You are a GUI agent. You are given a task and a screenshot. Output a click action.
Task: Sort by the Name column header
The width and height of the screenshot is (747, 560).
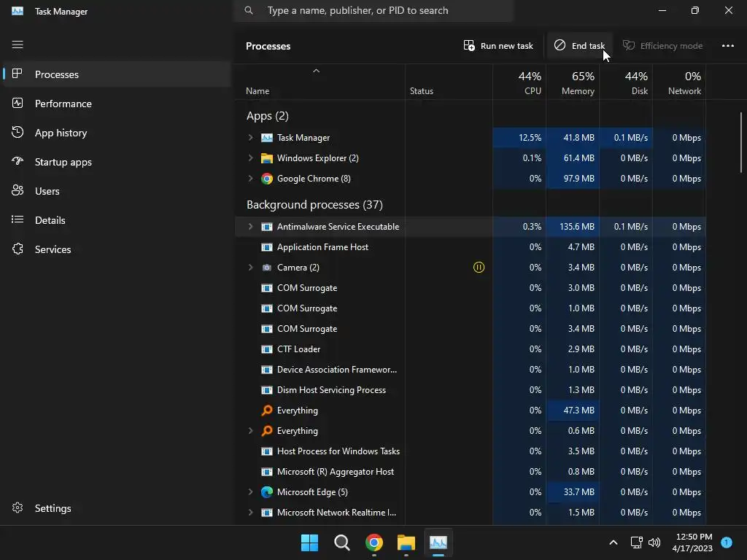(x=320, y=82)
